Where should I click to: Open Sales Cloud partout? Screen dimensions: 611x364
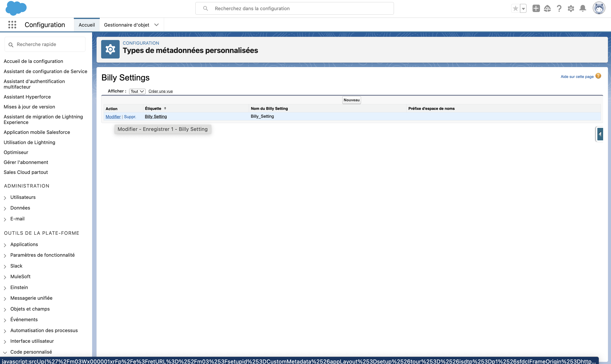tap(26, 172)
